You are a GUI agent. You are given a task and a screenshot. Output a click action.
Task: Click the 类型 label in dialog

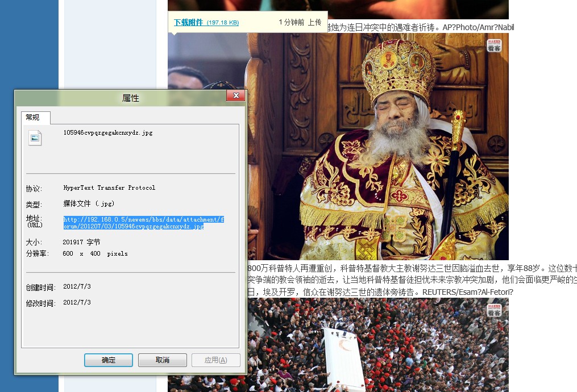pos(34,205)
